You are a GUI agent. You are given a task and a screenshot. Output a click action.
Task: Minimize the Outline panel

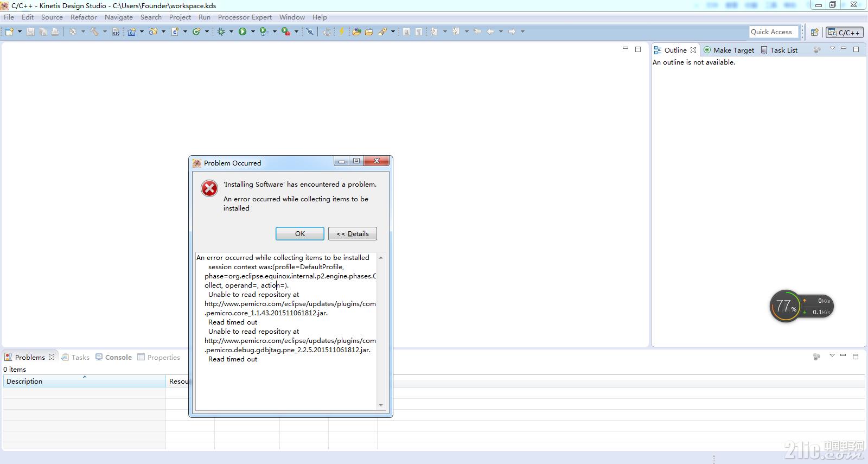(844, 48)
